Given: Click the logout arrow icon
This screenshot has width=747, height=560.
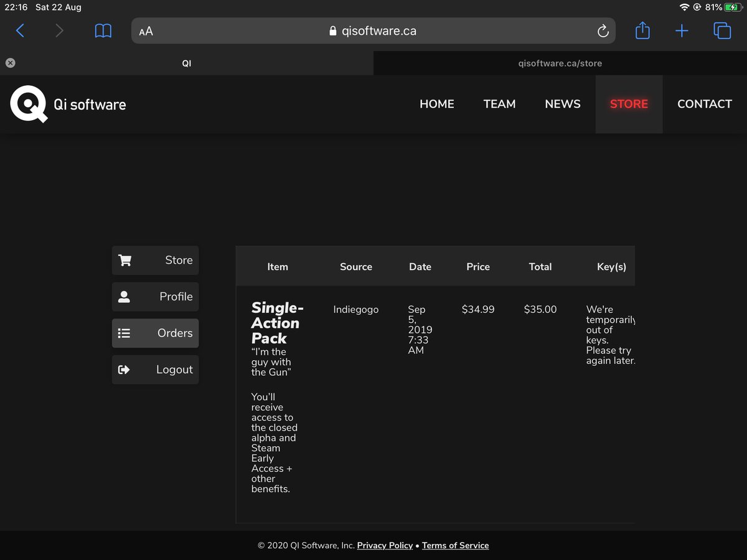Looking at the screenshot, I should (124, 370).
